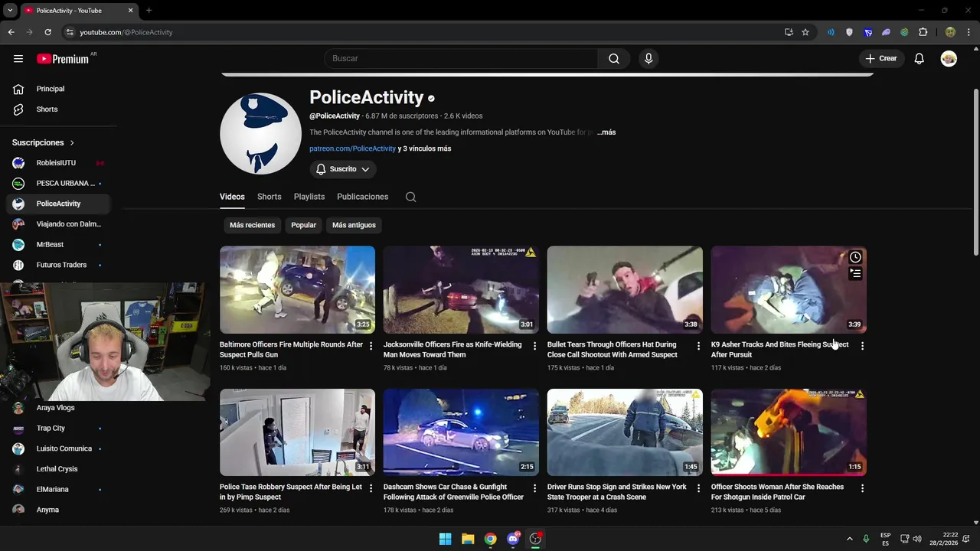Open the notifications bell
Viewport: 980px width, 551px height.
(x=920, y=58)
